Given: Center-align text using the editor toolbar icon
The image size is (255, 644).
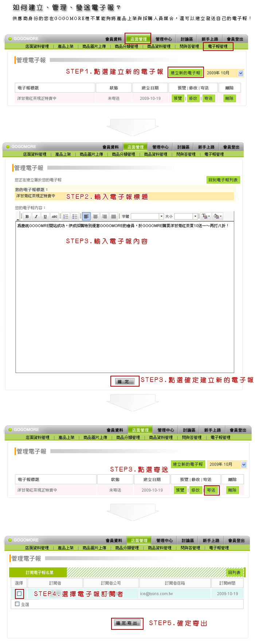Looking at the screenshot, I should point(95,216).
